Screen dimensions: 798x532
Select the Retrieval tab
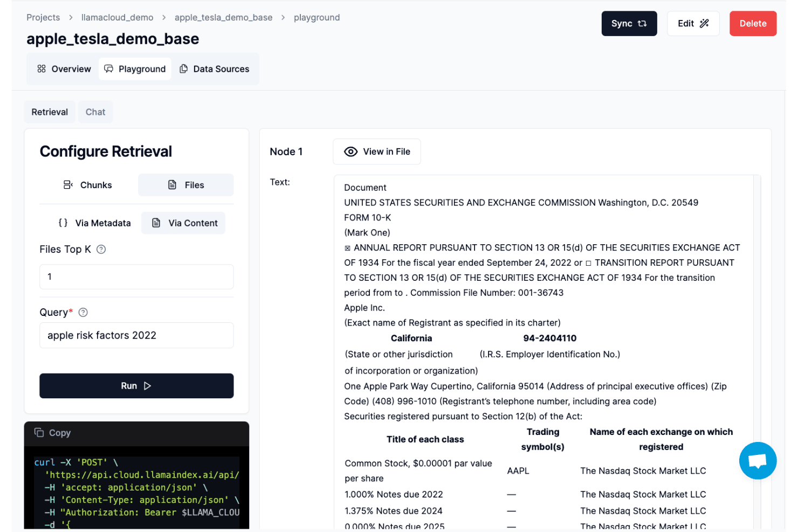click(50, 112)
